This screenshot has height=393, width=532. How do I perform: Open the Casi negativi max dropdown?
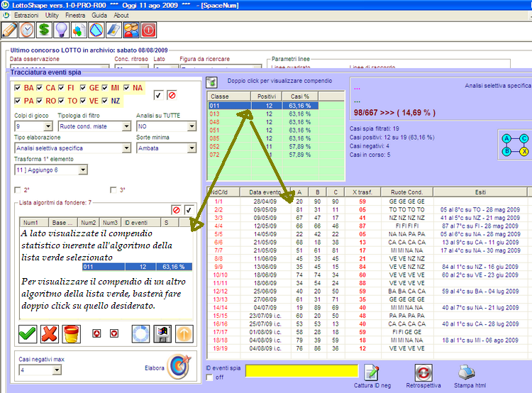coord(57,370)
